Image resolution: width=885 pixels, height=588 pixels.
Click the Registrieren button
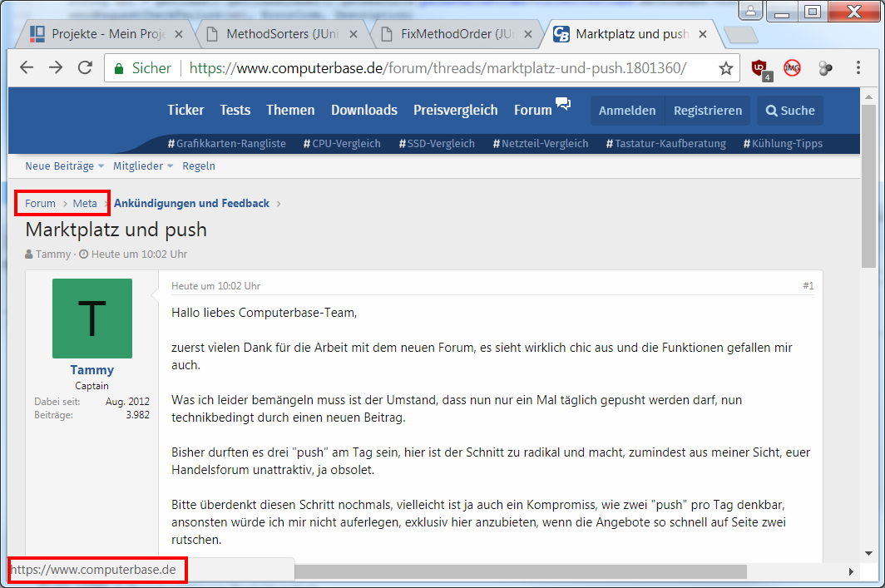tap(708, 111)
